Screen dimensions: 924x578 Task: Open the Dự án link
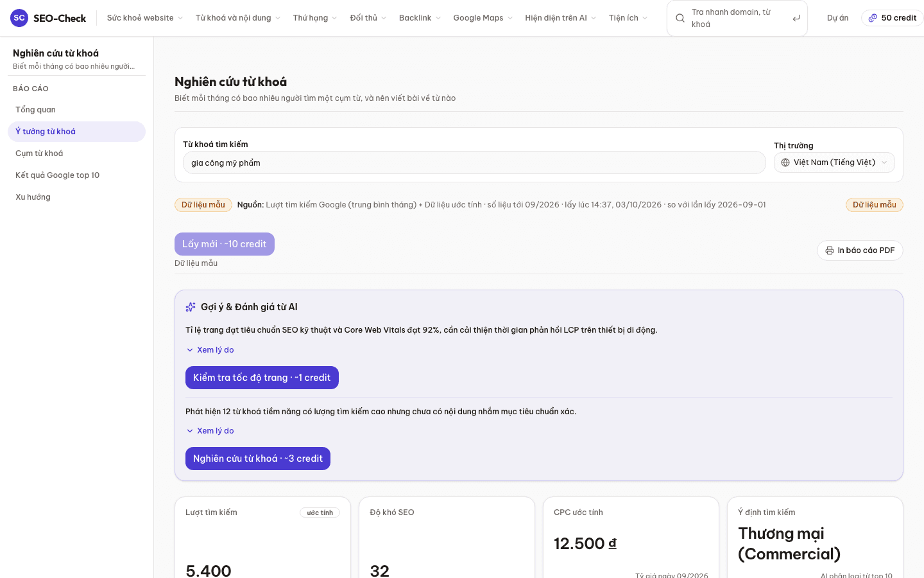coord(838,18)
